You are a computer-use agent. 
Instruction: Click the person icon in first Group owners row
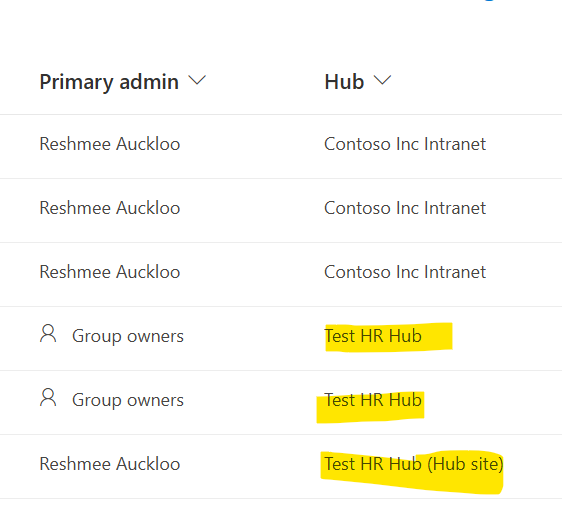click(x=48, y=334)
